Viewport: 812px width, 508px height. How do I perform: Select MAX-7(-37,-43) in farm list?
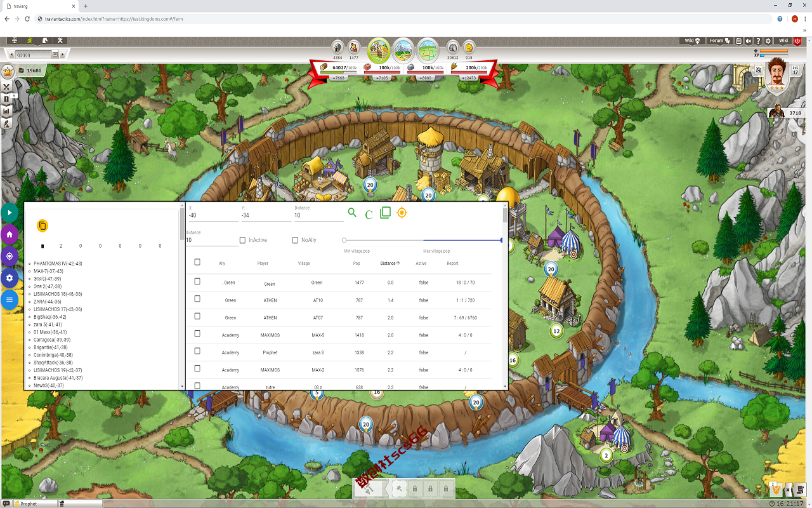point(48,271)
